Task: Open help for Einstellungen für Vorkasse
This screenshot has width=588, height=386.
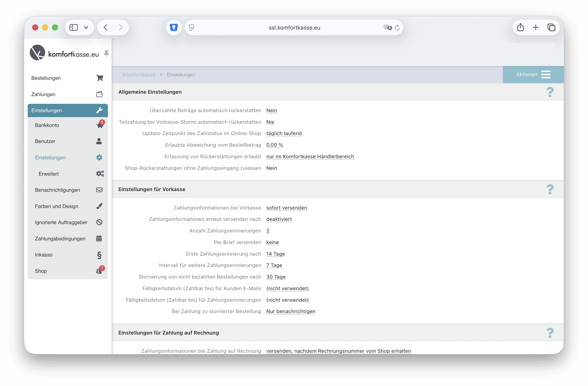Action: 550,190
